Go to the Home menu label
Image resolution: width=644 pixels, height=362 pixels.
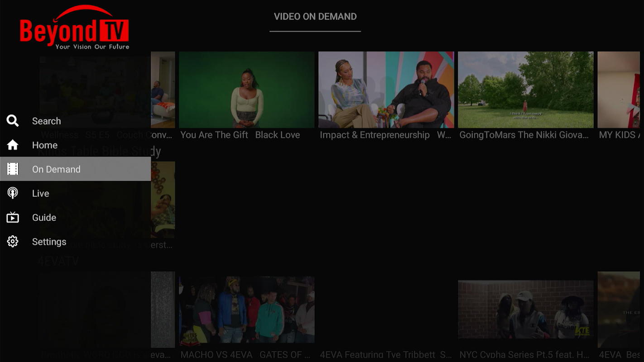point(45,145)
